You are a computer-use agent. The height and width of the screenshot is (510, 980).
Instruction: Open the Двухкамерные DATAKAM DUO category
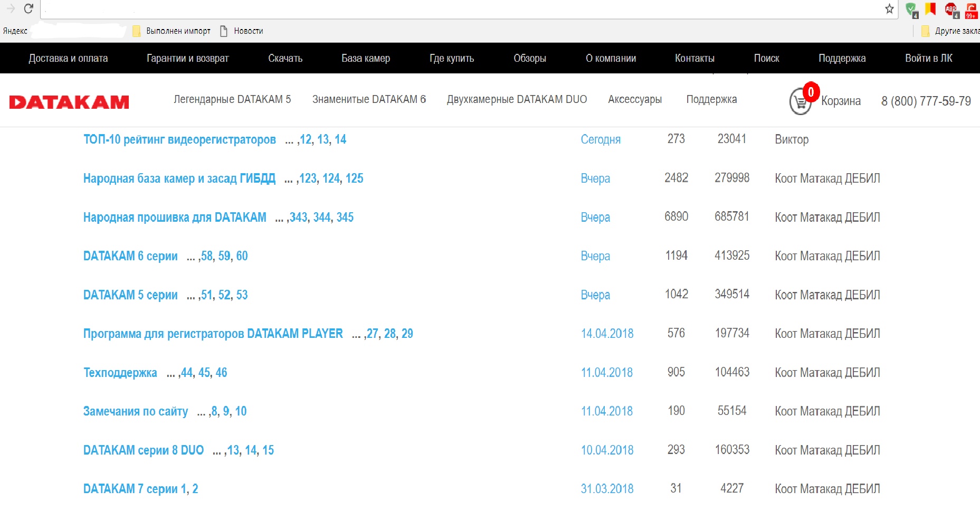(x=517, y=99)
